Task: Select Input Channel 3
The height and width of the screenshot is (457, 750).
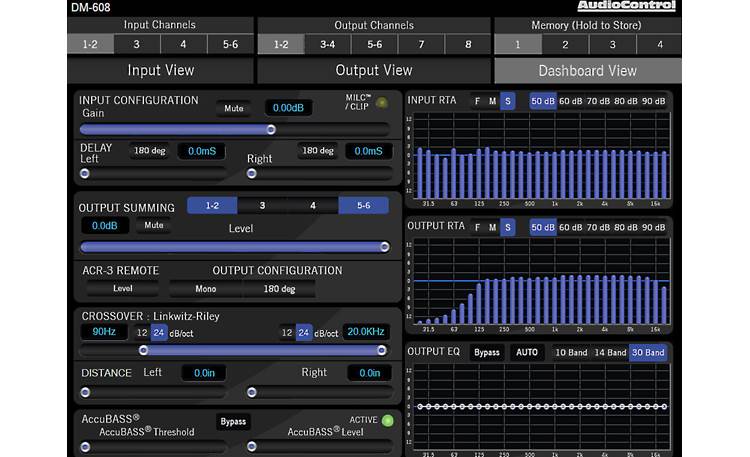Action: click(137, 45)
